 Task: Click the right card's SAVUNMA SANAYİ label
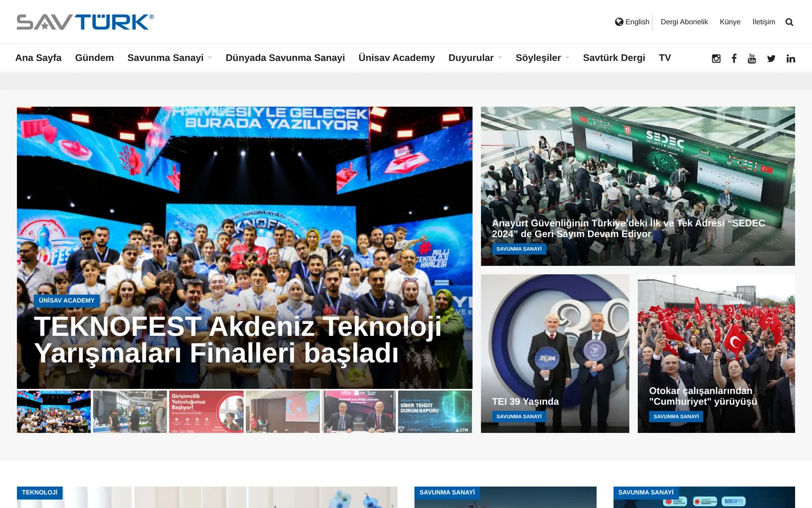pos(646,493)
